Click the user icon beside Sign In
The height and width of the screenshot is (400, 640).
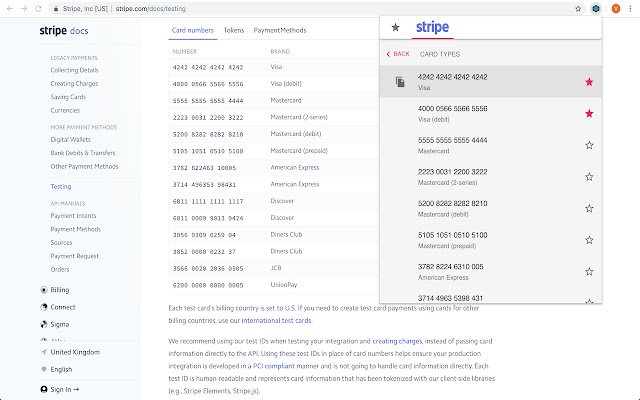tap(44, 389)
